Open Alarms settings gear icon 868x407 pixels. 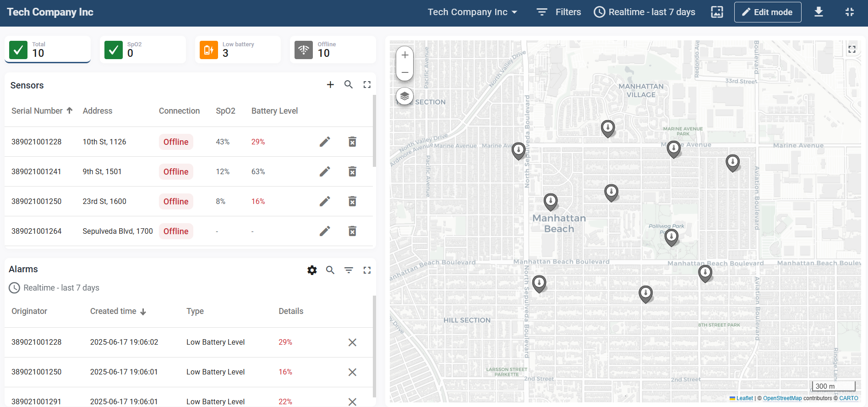coord(312,270)
